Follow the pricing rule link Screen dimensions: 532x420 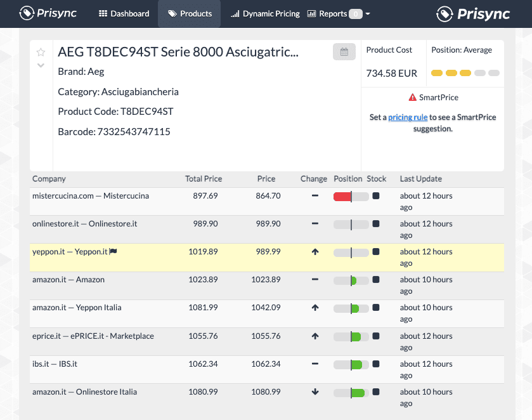(x=408, y=117)
